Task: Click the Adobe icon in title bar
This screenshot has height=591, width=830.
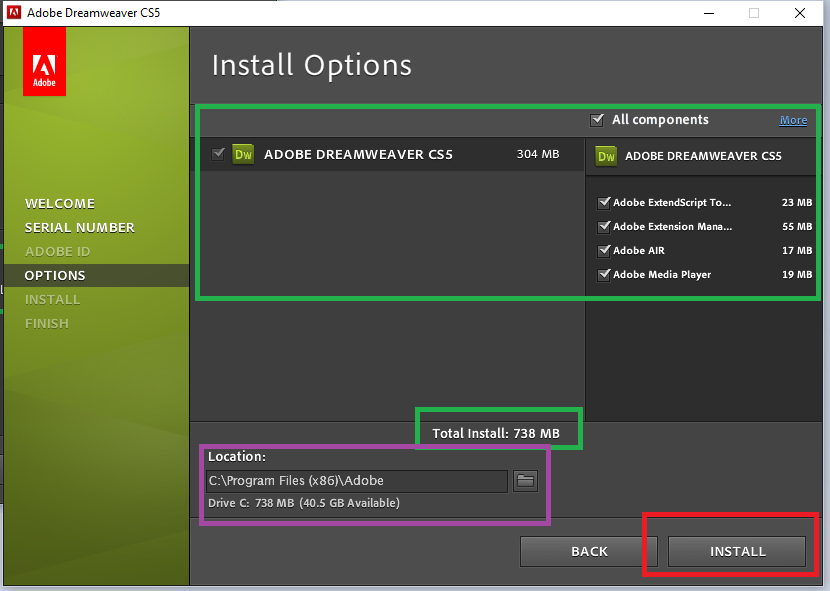Action: (x=12, y=13)
